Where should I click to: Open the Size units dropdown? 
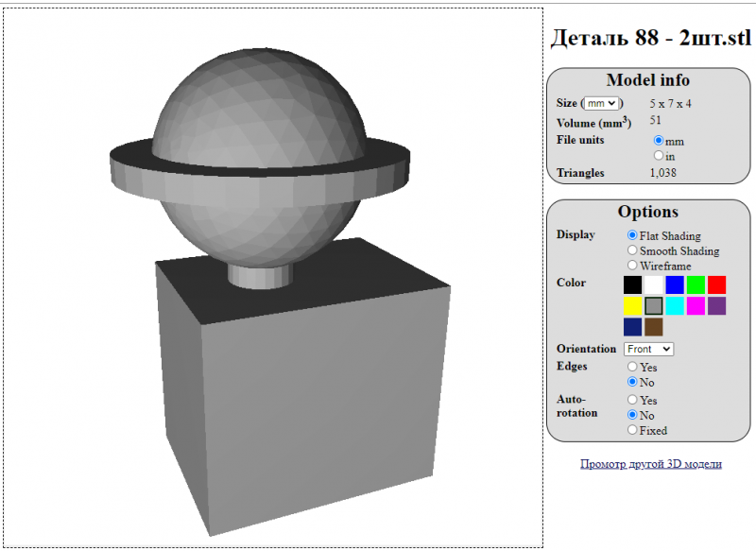point(601,103)
